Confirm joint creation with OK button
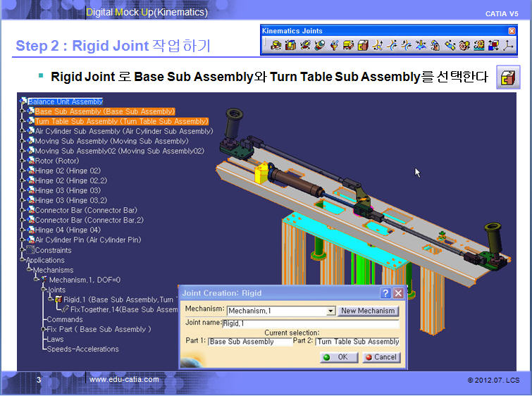The image size is (532, 396). [x=338, y=357]
